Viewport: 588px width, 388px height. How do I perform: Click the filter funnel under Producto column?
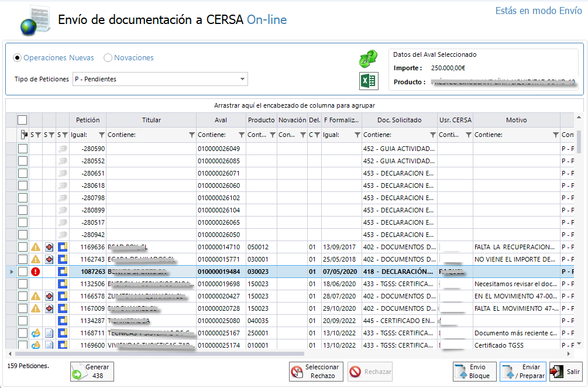click(273, 135)
